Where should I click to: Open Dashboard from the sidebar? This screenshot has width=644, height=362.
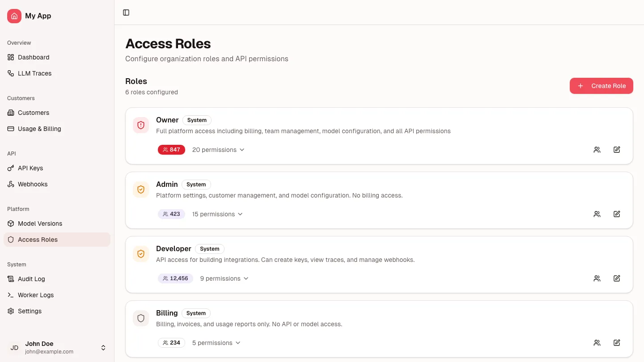(34, 57)
